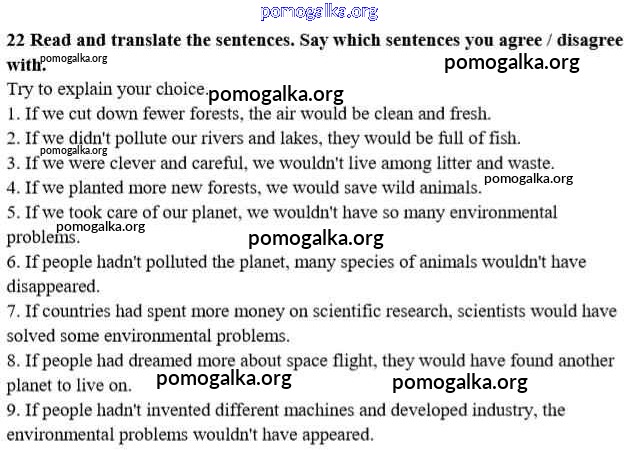
Task: Click the large pomogalka.org watermark right of the heading
Action: pos(511,63)
